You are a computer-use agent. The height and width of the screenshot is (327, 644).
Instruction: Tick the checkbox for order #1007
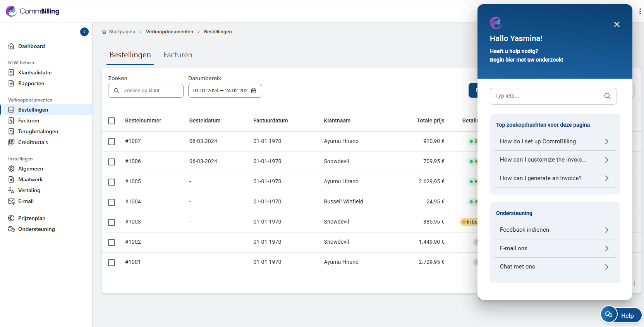[112, 141]
